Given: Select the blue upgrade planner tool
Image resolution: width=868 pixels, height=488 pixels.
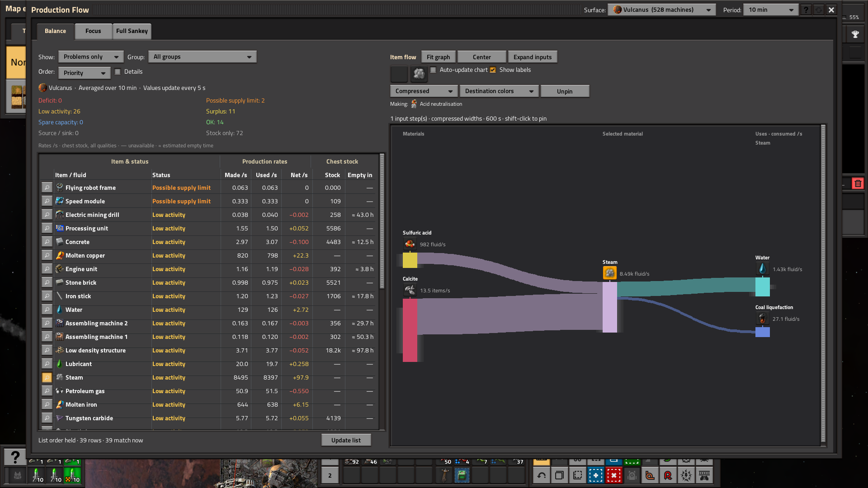Looking at the screenshot, I should pos(595,475).
